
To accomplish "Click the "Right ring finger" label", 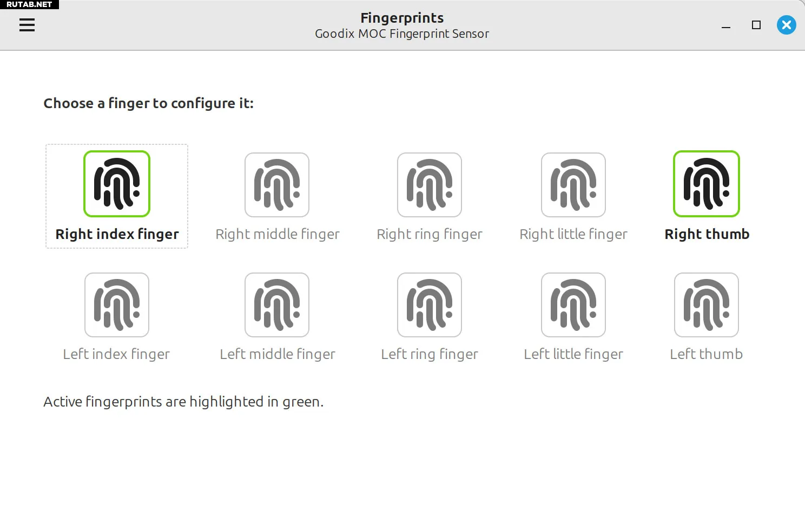I will pyautogui.click(x=430, y=234).
